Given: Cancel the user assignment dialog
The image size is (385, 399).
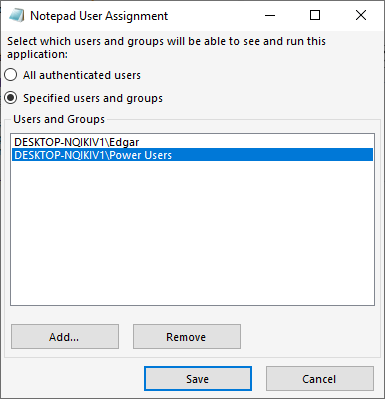Looking at the screenshot, I should point(320,379).
